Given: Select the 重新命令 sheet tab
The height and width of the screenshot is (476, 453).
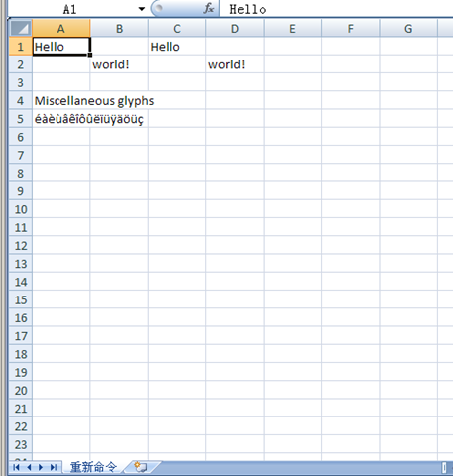Looking at the screenshot, I should [x=94, y=467].
